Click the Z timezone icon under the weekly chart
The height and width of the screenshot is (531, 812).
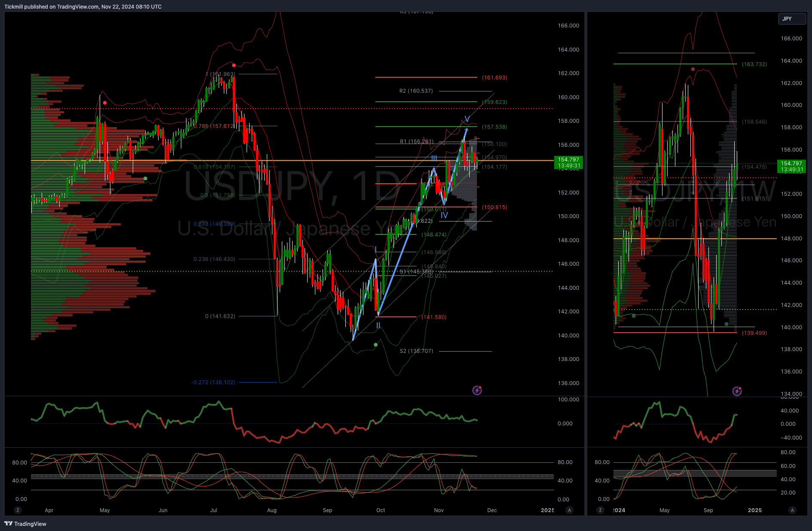600,510
